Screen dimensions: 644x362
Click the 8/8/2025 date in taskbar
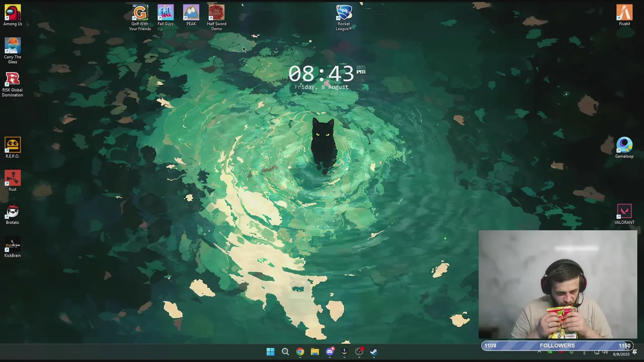point(621,354)
